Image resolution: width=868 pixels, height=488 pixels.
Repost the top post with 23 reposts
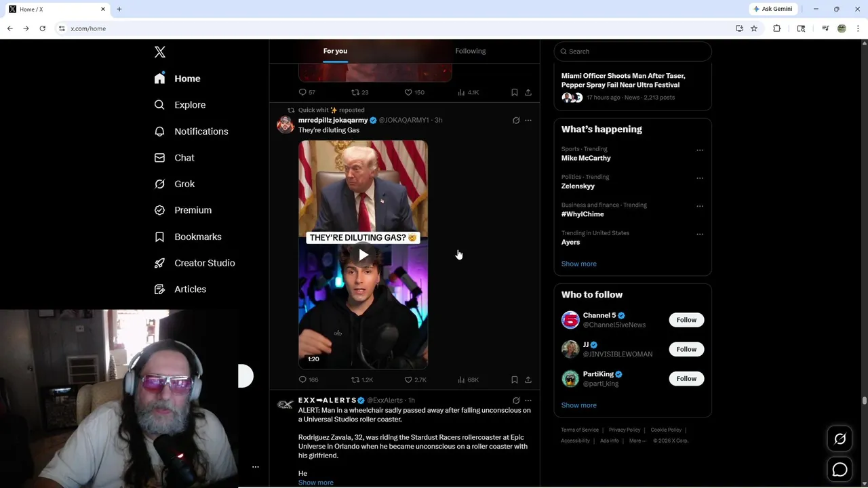(x=360, y=92)
